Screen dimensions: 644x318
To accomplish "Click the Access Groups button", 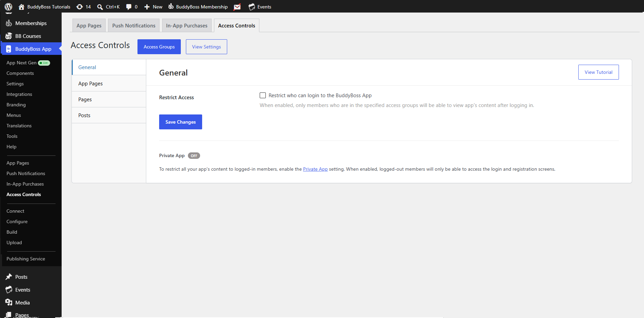I will tap(159, 47).
